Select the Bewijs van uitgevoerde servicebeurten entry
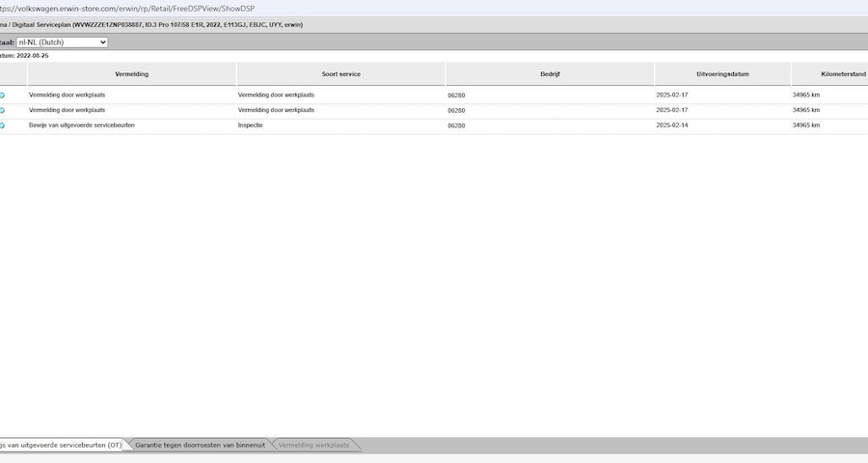Screen dimensions: 868x463 [81, 125]
